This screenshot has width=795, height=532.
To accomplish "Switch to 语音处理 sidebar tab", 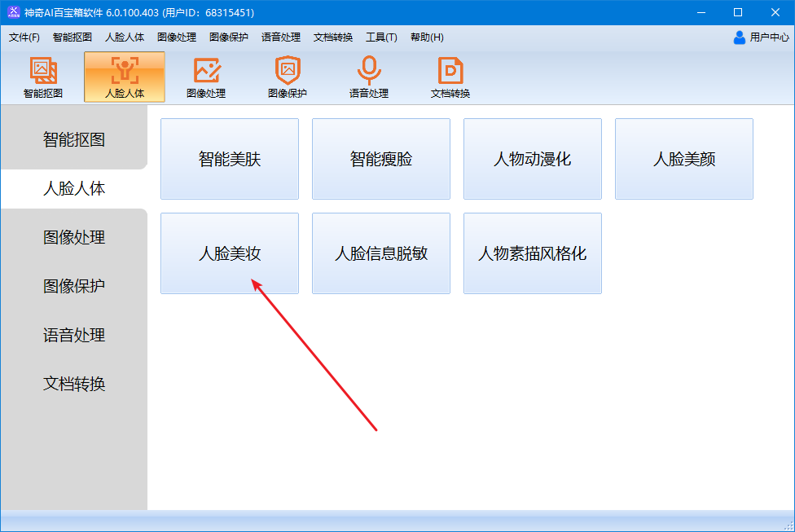I will (x=74, y=335).
